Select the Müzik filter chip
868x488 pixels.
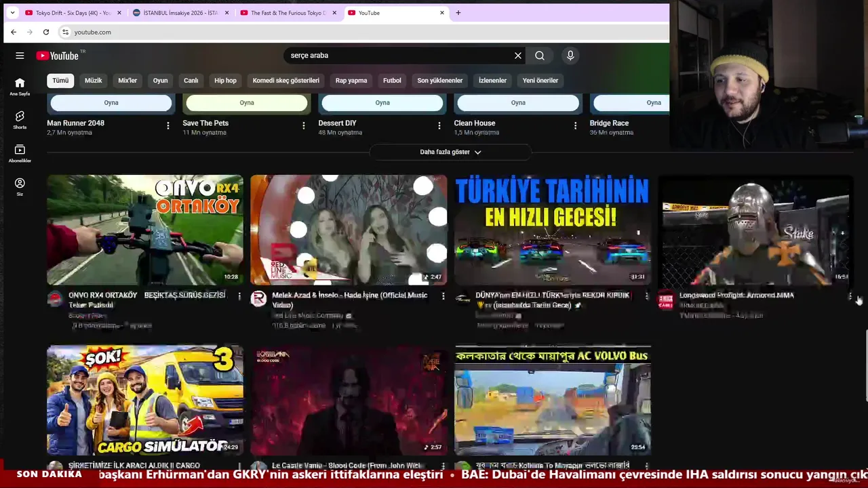point(93,81)
